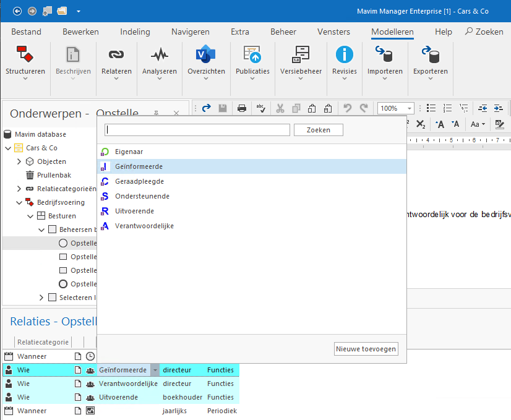Click the Nieuwe toevoegen button
Screen dimensions: 511x420
pyautogui.click(x=366, y=349)
